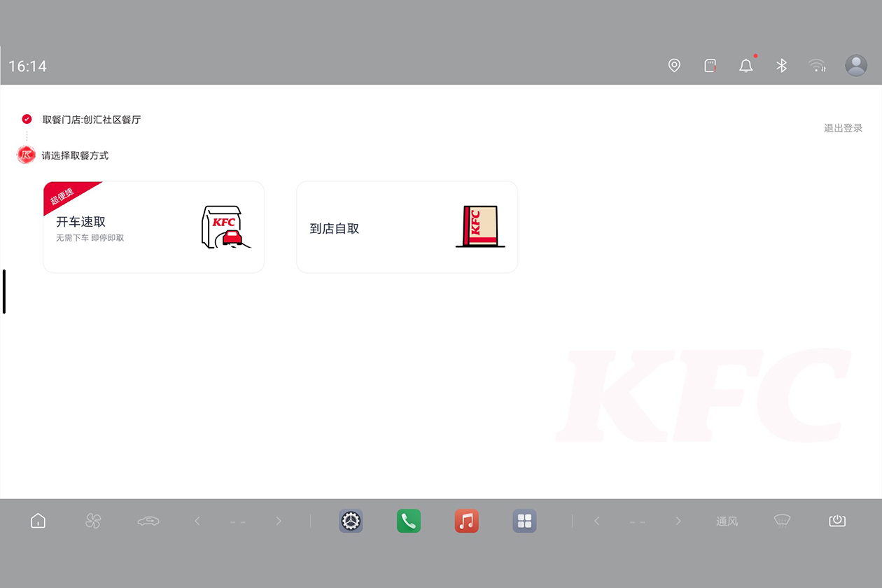The height and width of the screenshot is (588, 882).
Task: Open the climate fan control icon
Action: pos(93,521)
